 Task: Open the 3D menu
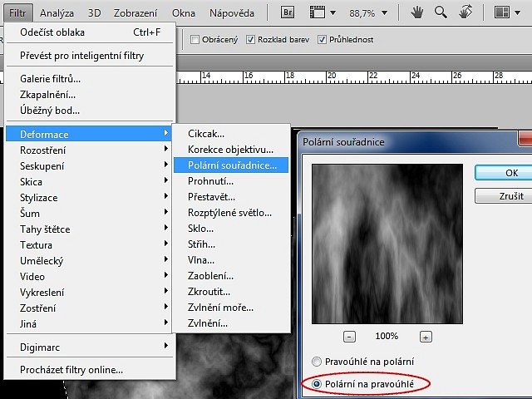(94, 13)
